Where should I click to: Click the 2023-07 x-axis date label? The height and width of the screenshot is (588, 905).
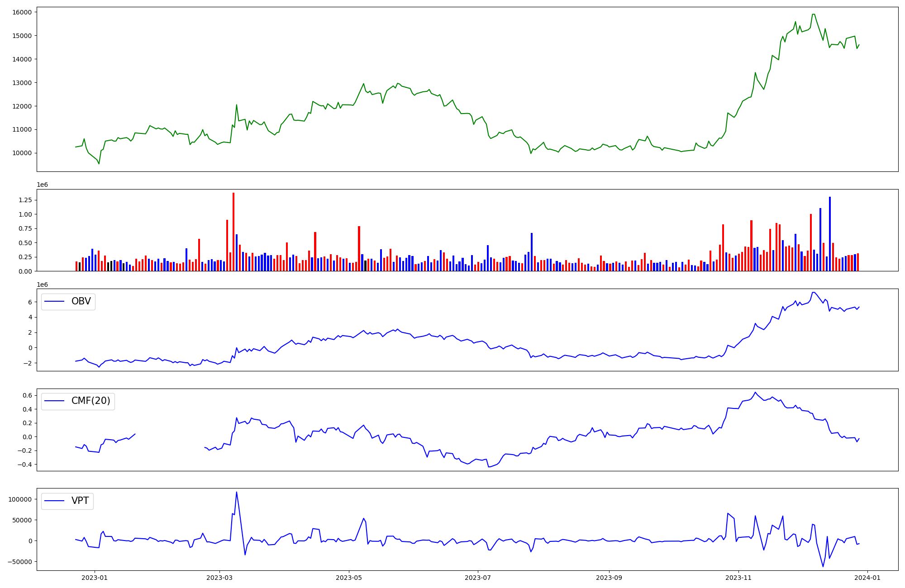click(x=478, y=578)
